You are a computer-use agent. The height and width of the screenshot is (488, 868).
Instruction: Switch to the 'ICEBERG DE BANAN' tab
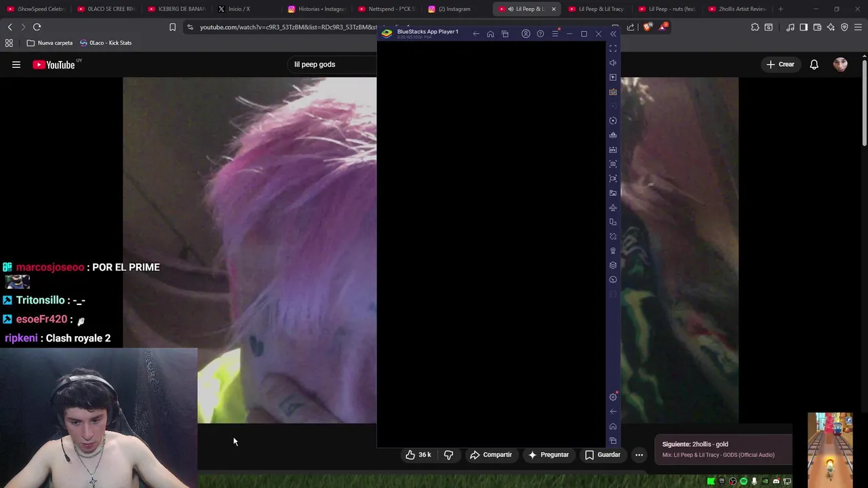[176, 9]
